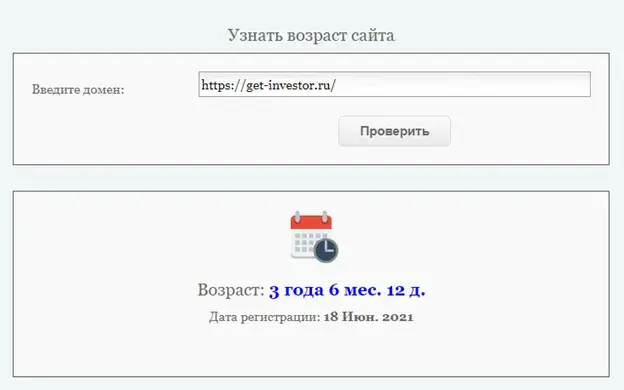Click the age value 3 года 6 мес. 12 д.
This screenshot has height=390, width=624.
(347, 290)
